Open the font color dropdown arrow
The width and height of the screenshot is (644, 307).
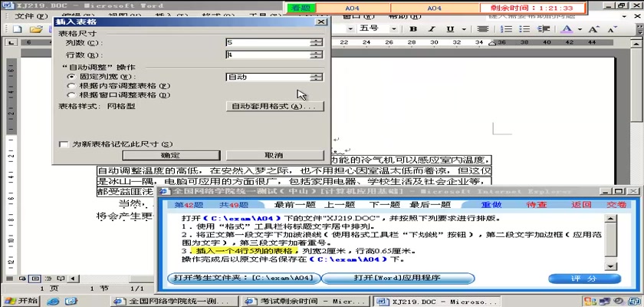(x=580, y=29)
